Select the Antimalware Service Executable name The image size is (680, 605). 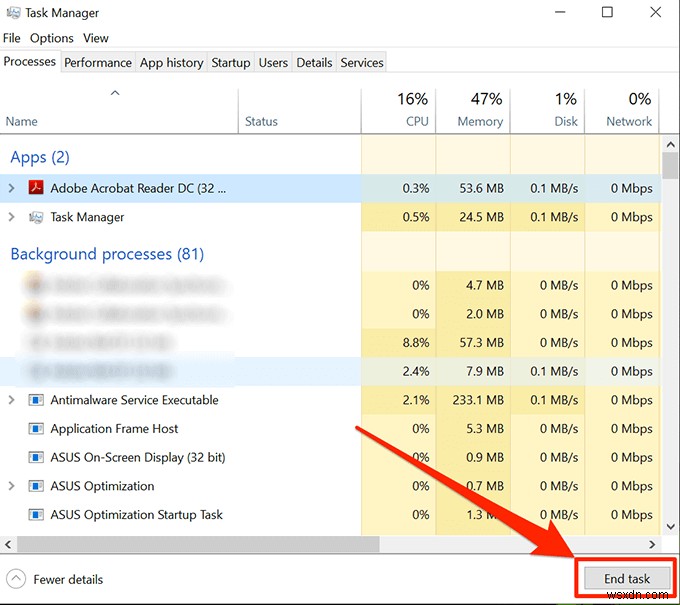coord(134,400)
